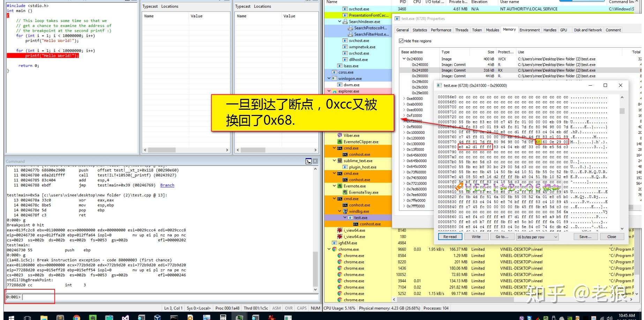Select the EvernoteClipper.exe process icon

pos(340,141)
